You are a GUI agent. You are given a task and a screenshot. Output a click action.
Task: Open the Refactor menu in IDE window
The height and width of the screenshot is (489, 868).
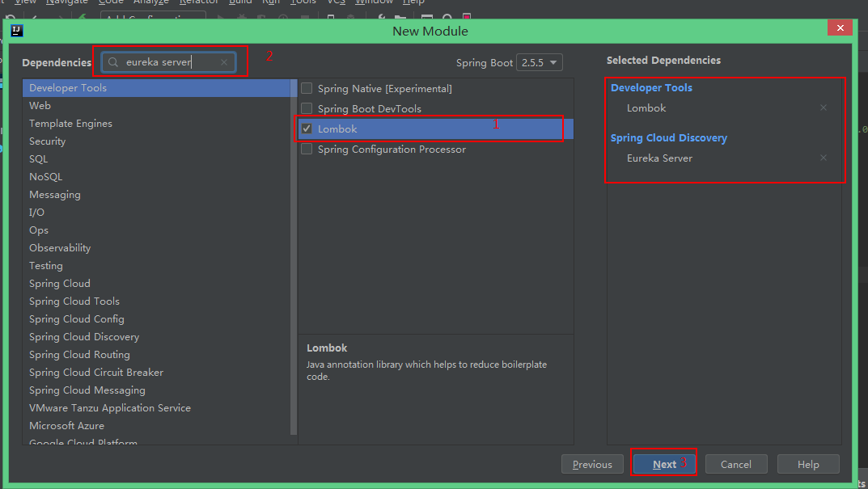tap(199, 2)
